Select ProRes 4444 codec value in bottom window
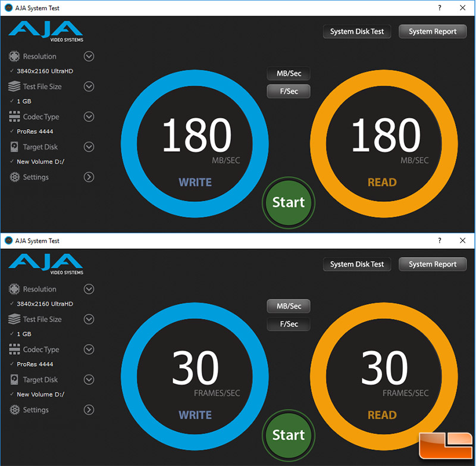 point(35,364)
